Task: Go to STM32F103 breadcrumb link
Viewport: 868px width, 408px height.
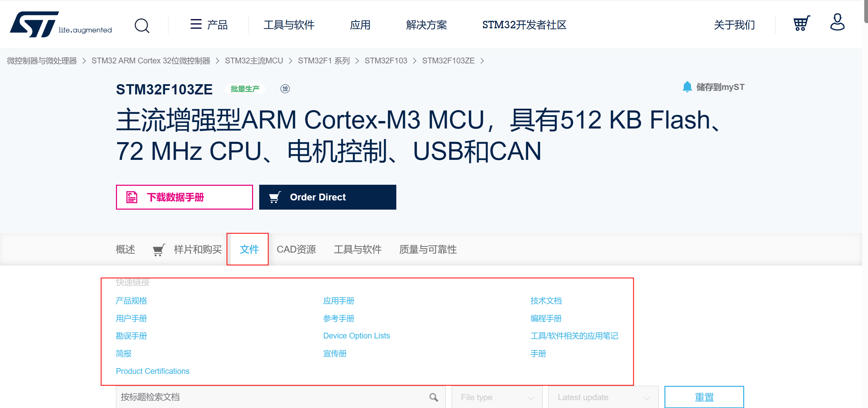Action: [x=386, y=61]
